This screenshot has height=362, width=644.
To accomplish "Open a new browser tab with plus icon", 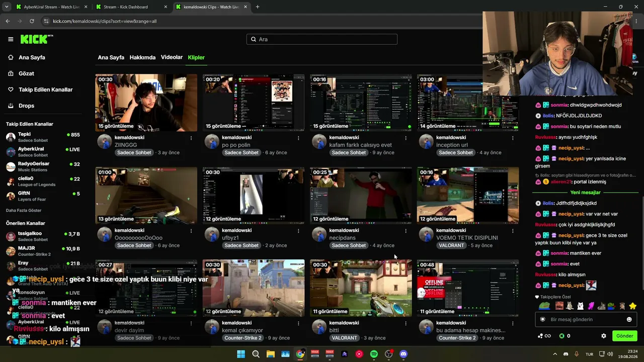I will click(257, 7).
